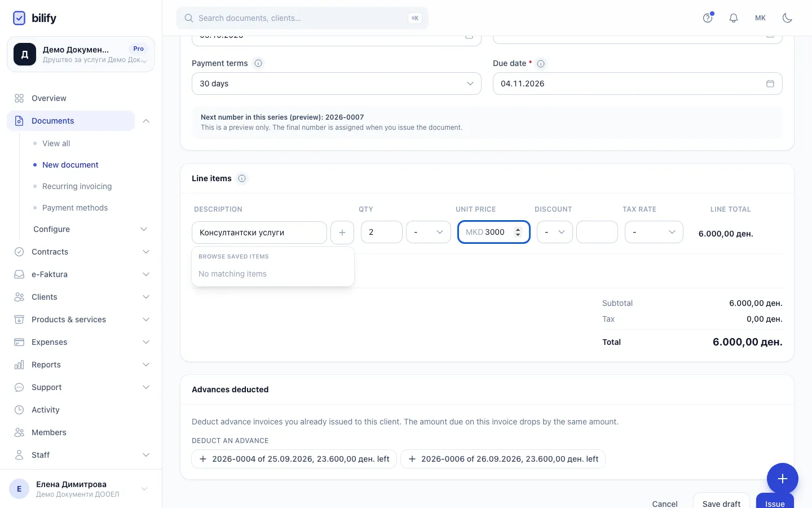The width and height of the screenshot is (812, 508).
Task: Open the Activity page
Action: 81,410
